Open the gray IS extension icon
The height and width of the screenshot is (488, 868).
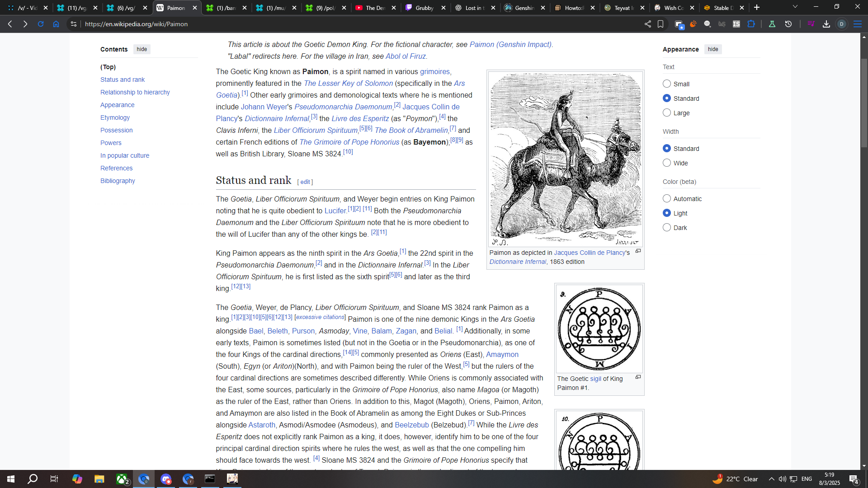click(736, 24)
